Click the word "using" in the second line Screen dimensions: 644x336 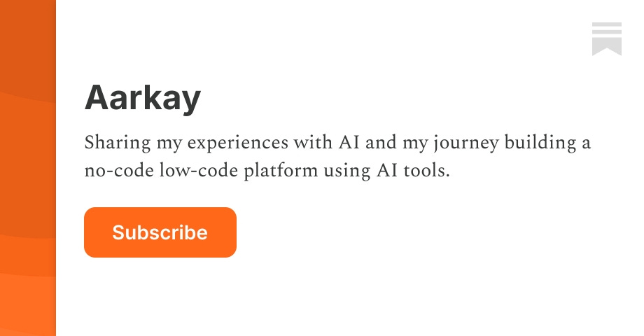click(x=347, y=171)
